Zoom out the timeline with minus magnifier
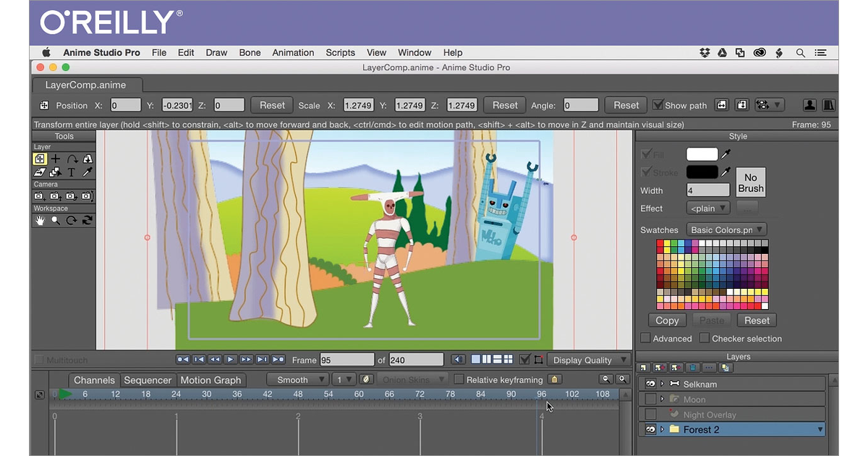The height and width of the screenshot is (456, 868). [607, 379]
